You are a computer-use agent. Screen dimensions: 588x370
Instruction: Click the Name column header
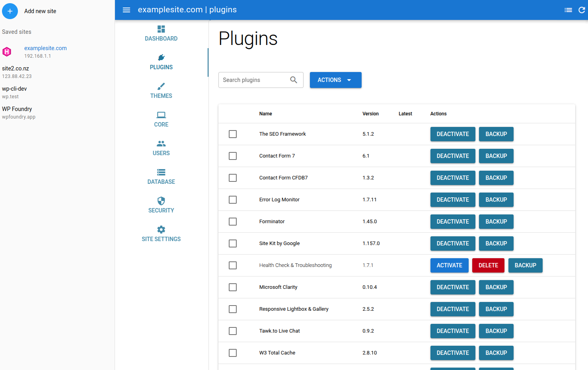tap(265, 114)
